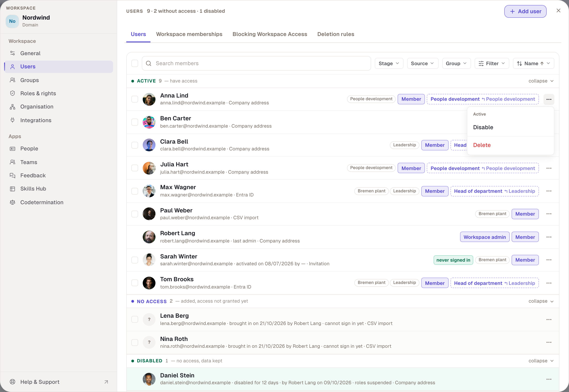
Task: Open the Filter dropdown
Action: pyautogui.click(x=492, y=63)
